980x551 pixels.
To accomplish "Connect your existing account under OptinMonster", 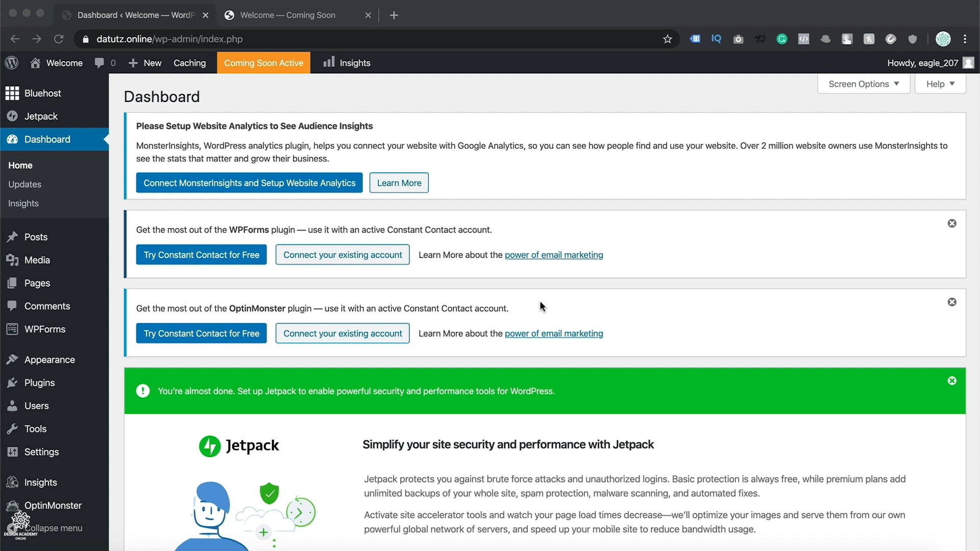I will 342,333.
